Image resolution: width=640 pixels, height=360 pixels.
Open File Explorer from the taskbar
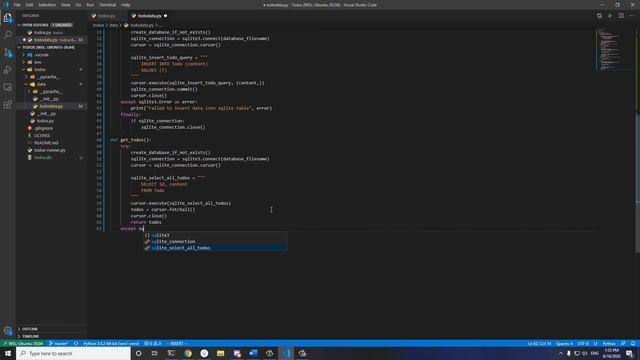point(220,353)
